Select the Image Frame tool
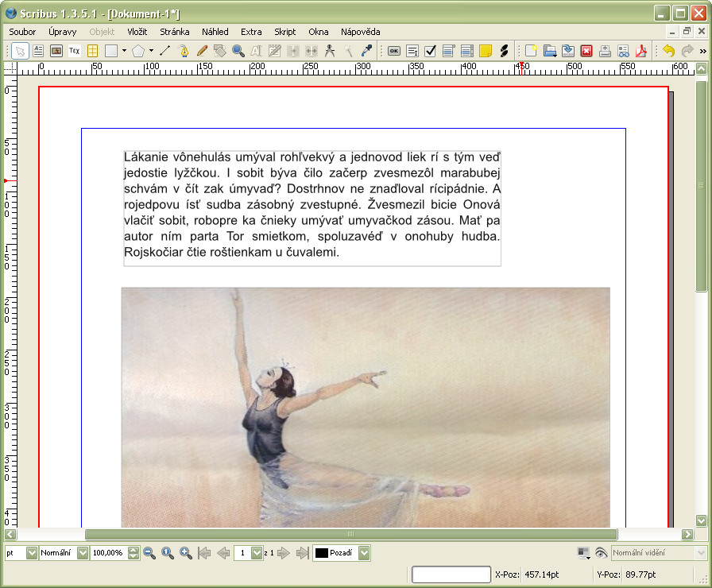 tap(56, 51)
